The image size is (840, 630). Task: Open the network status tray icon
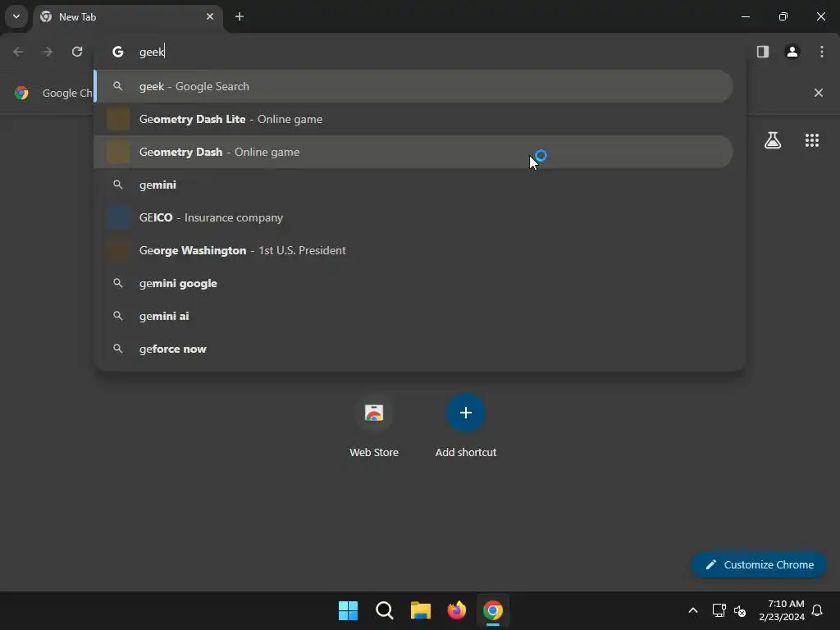719,610
